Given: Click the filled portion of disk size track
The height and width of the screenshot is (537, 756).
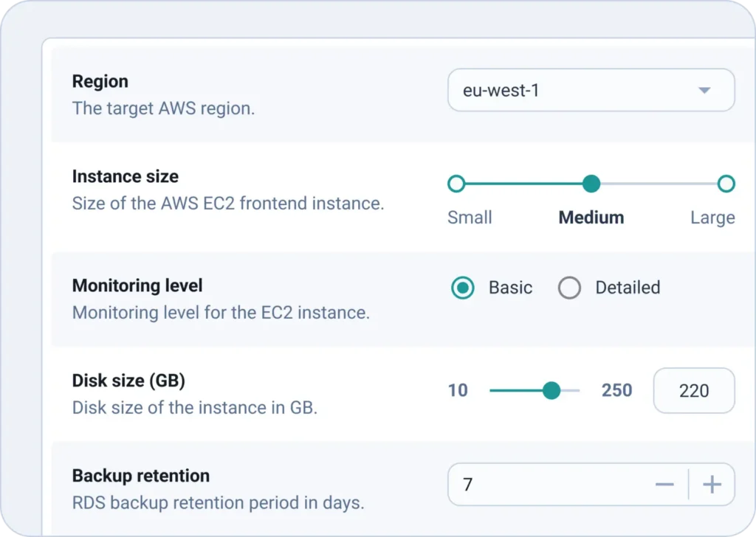Looking at the screenshot, I should tap(515, 391).
